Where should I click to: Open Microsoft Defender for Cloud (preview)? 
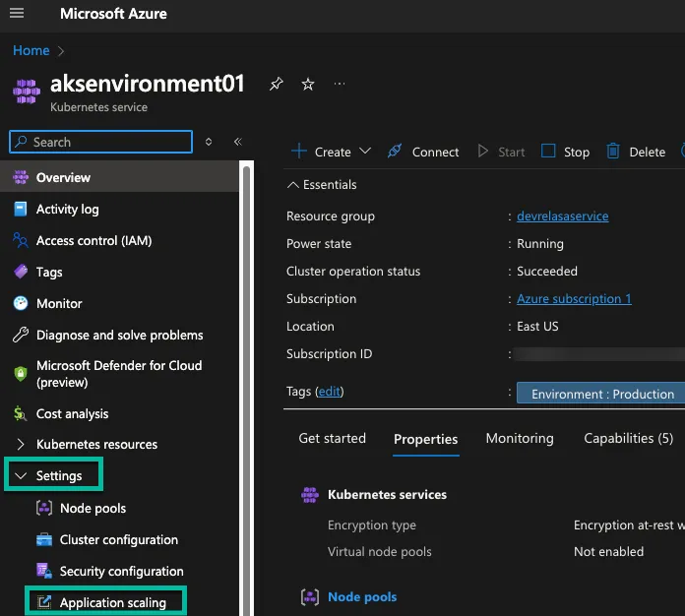(x=119, y=374)
